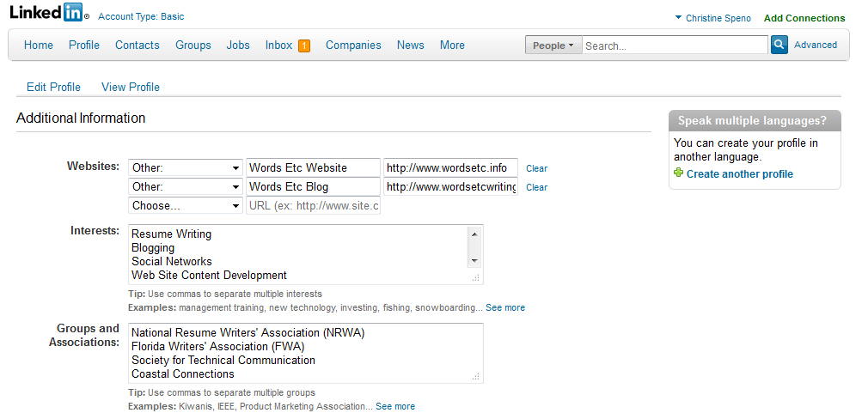Click the LinkedIn logo
Viewport: 868px width, 419px height.
(x=49, y=13)
